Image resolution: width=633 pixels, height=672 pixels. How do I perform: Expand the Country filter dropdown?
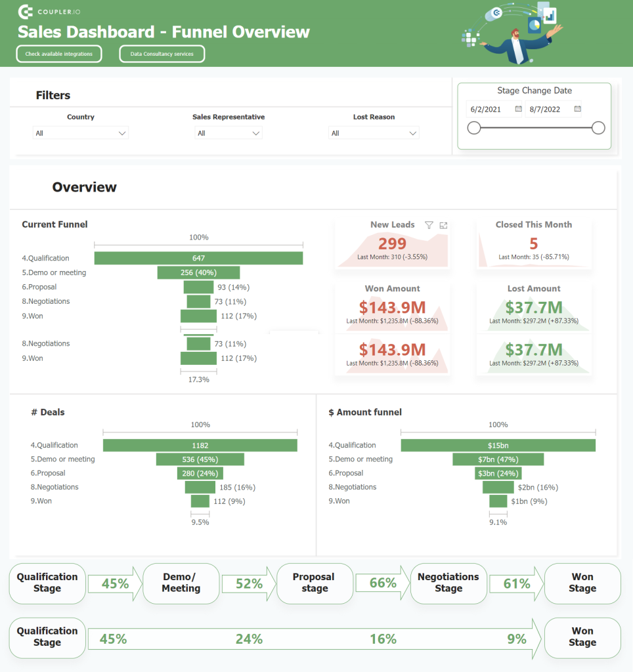coord(81,133)
